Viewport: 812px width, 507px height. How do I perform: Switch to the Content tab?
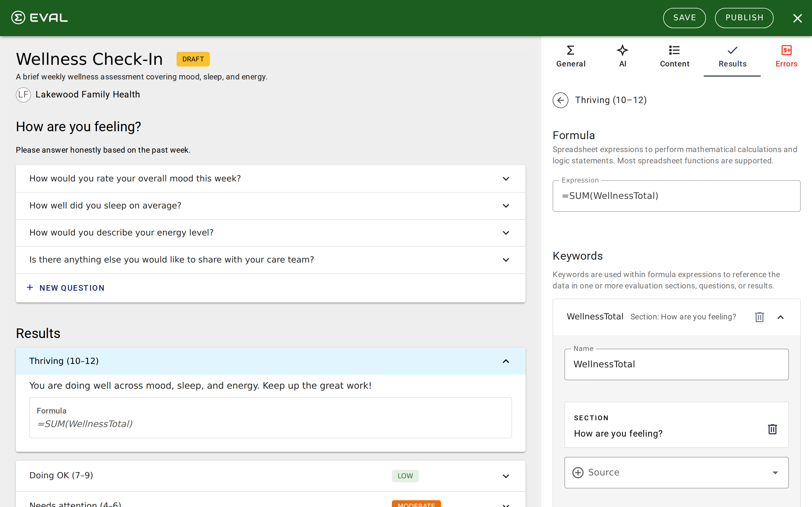[x=674, y=56]
